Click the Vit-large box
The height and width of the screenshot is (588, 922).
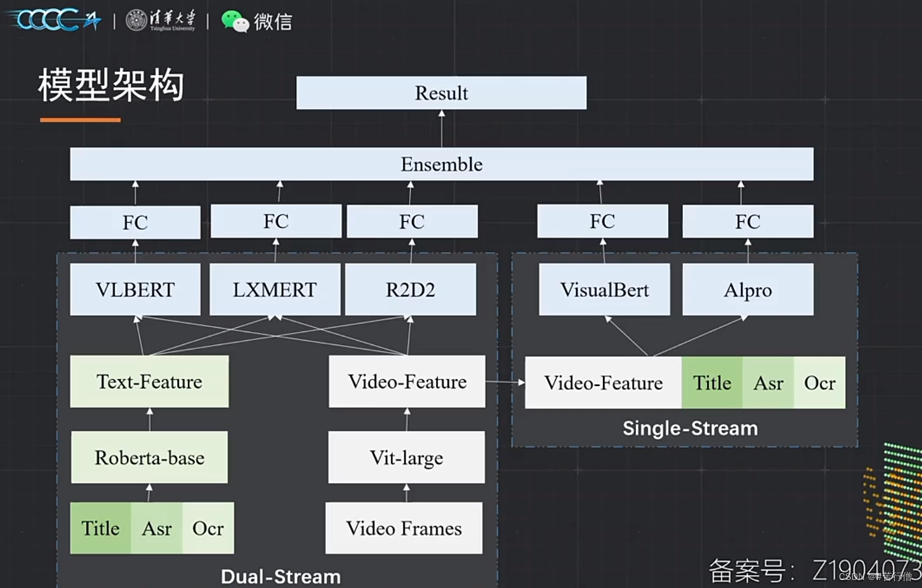(406, 457)
